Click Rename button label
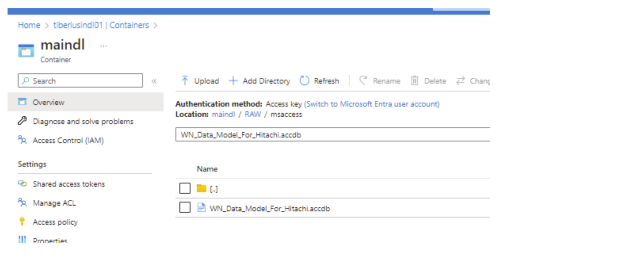This screenshot has height=256, width=644. (x=386, y=81)
